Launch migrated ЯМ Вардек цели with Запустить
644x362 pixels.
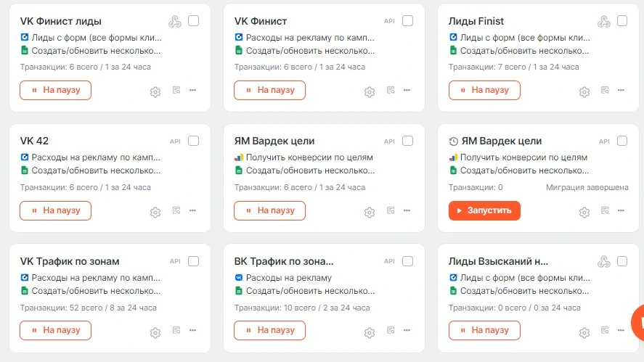click(485, 210)
